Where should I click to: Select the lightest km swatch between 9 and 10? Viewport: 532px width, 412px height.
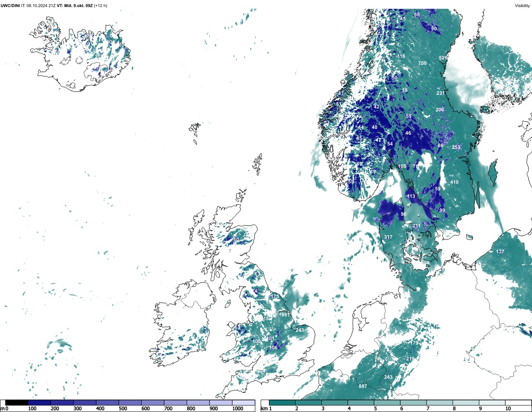493,403
